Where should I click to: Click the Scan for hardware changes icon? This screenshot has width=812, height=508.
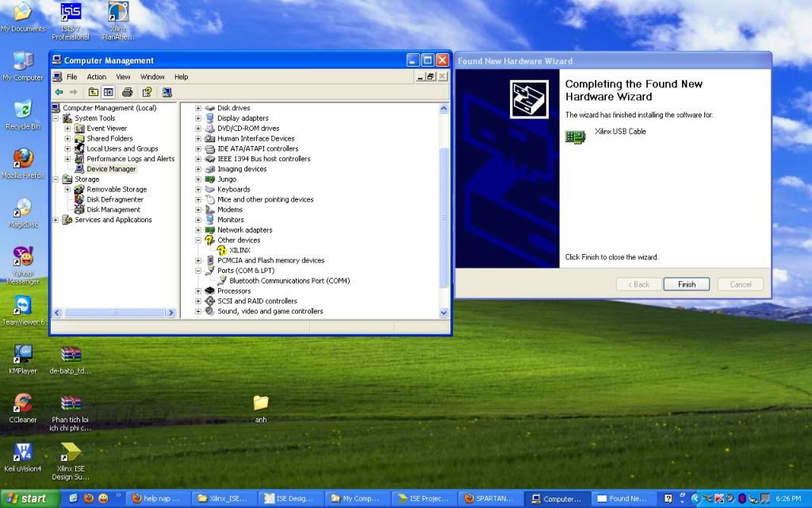click(x=167, y=92)
